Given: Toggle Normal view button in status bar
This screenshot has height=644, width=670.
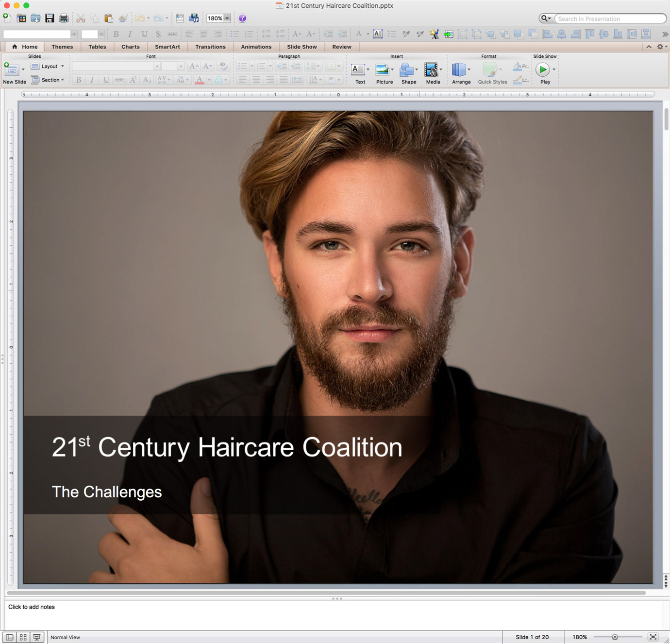Looking at the screenshot, I should 9,637.
